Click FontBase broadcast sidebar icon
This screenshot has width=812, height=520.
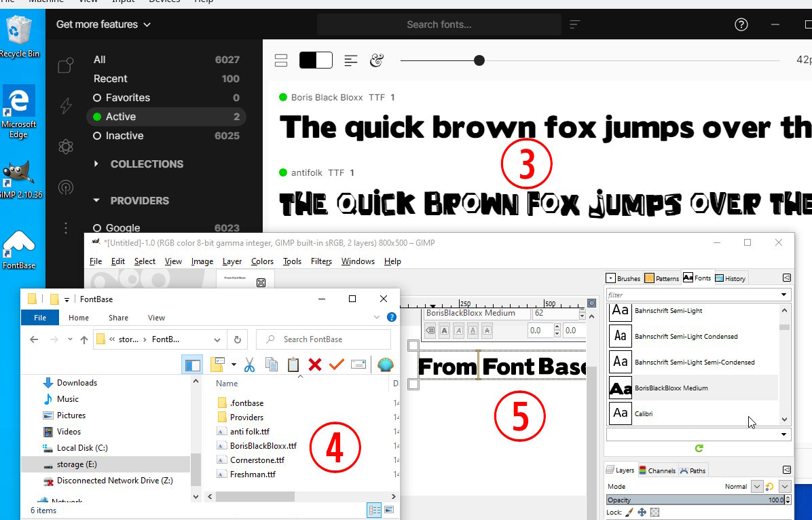click(66, 187)
